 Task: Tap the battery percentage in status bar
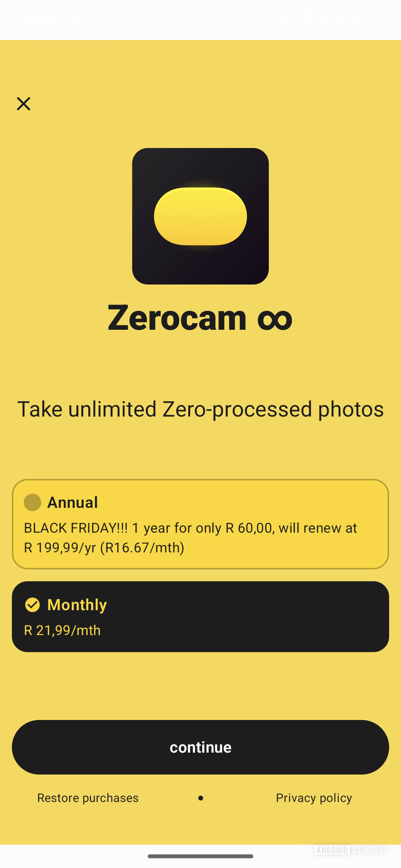click(x=359, y=20)
